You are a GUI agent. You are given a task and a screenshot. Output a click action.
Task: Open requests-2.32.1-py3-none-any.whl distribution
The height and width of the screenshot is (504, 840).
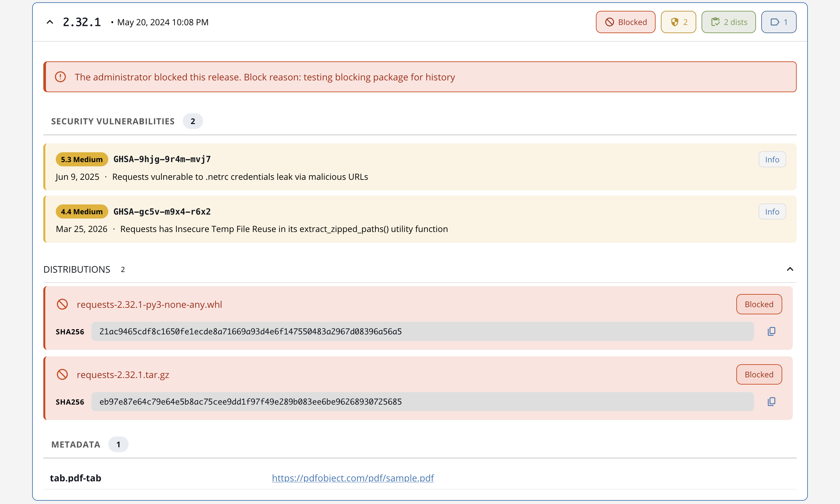tap(149, 304)
